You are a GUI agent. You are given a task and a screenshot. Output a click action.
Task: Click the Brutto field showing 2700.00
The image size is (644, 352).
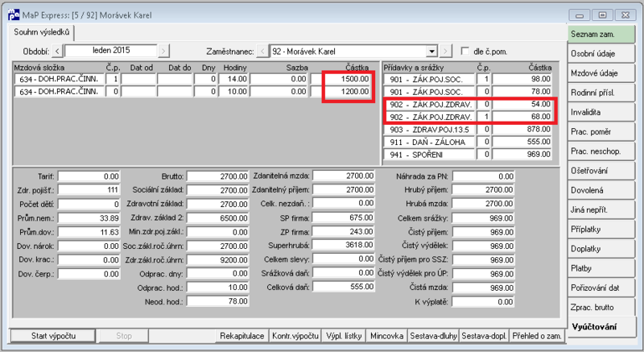tap(217, 176)
